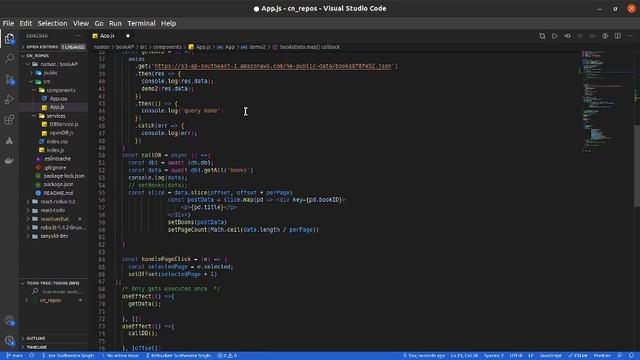Click the feedback icon in status bar
Viewport: 640px width, 360px height.
620,356
